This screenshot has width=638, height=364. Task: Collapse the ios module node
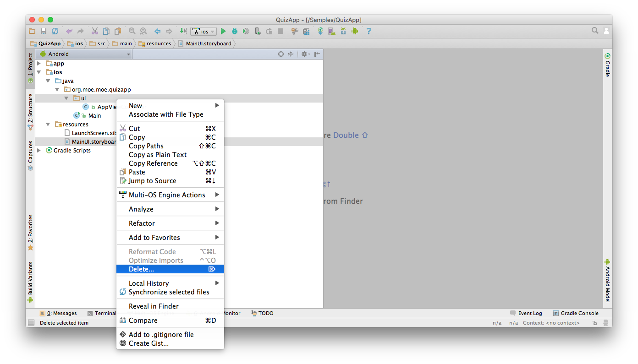pyautogui.click(x=39, y=72)
